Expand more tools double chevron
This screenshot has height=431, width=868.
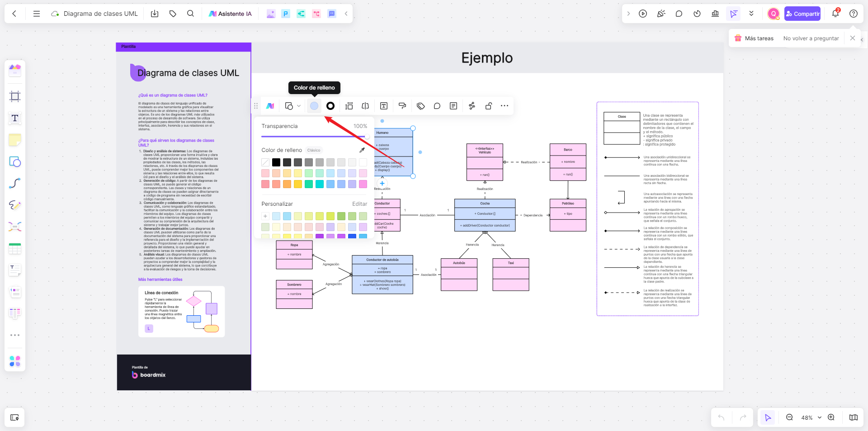click(x=751, y=14)
